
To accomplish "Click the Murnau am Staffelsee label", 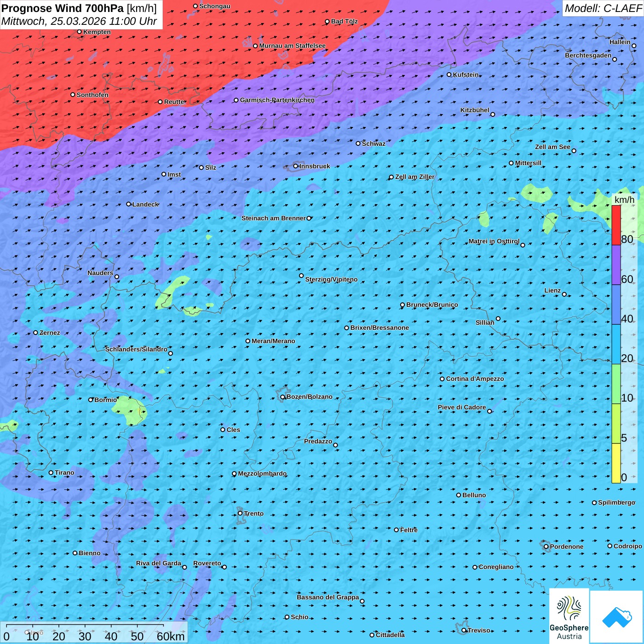I will (x=292, y=46).
